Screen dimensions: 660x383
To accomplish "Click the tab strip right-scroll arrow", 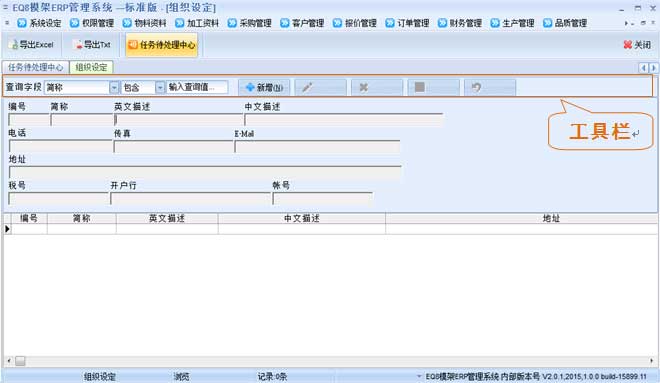I will point(653,68).
